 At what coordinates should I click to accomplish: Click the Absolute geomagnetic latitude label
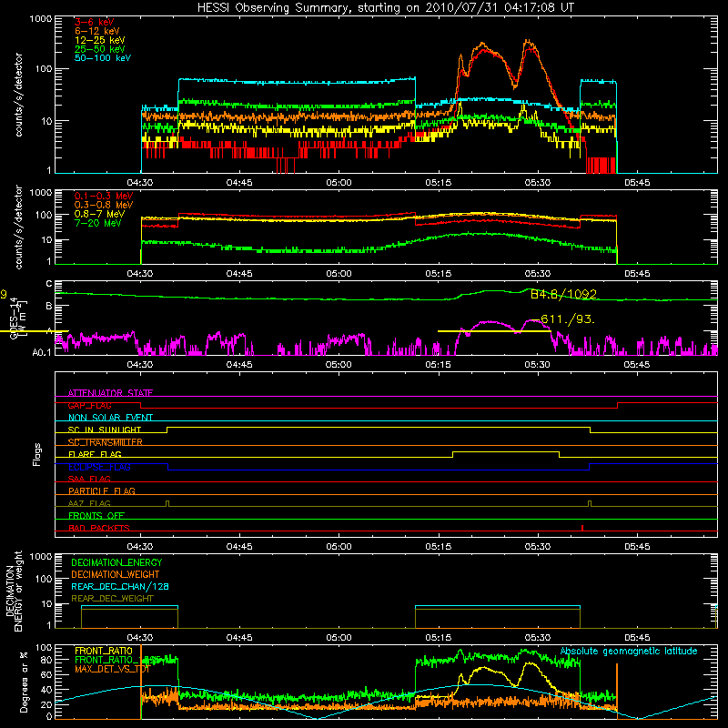[x=629, y=652]
